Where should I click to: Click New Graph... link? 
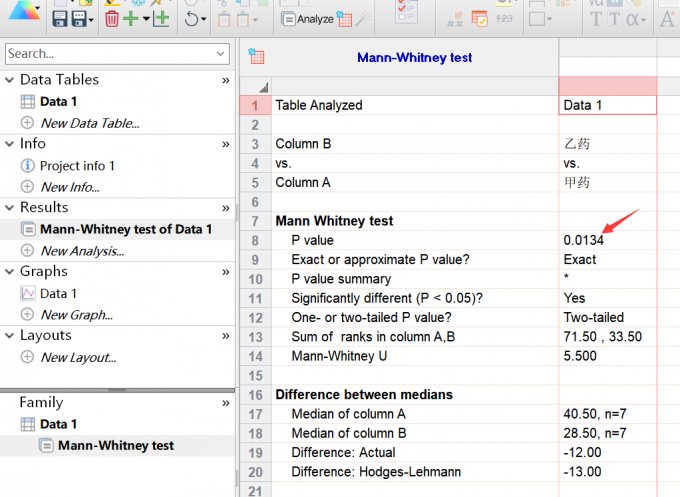coord(77,314)
